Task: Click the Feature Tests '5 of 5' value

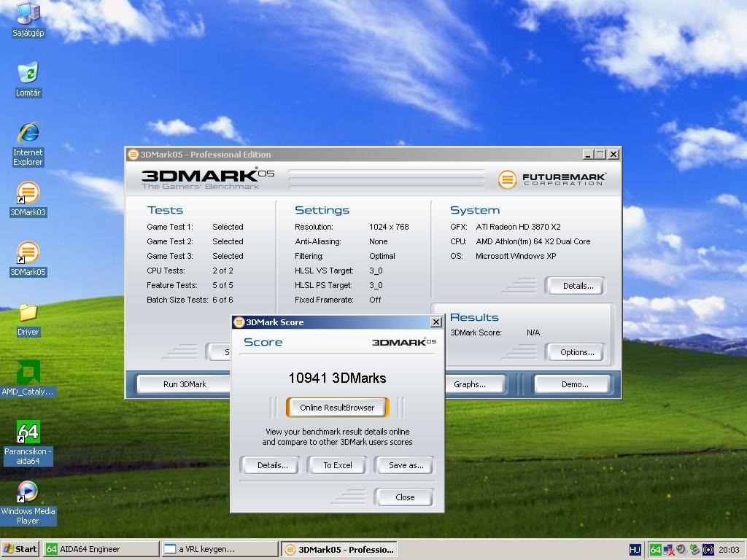Action: [x=222, y=285]
